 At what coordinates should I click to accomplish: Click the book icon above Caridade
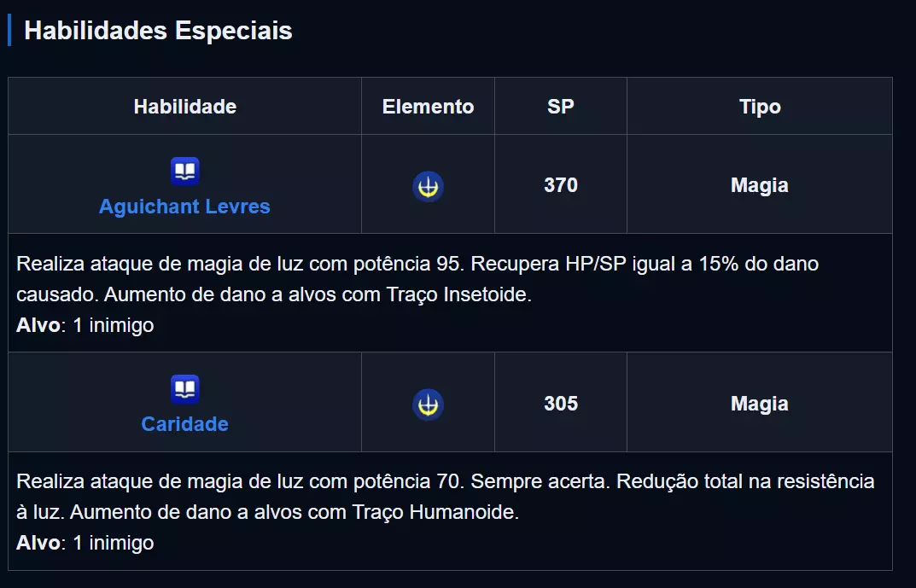tap(184, 389)
